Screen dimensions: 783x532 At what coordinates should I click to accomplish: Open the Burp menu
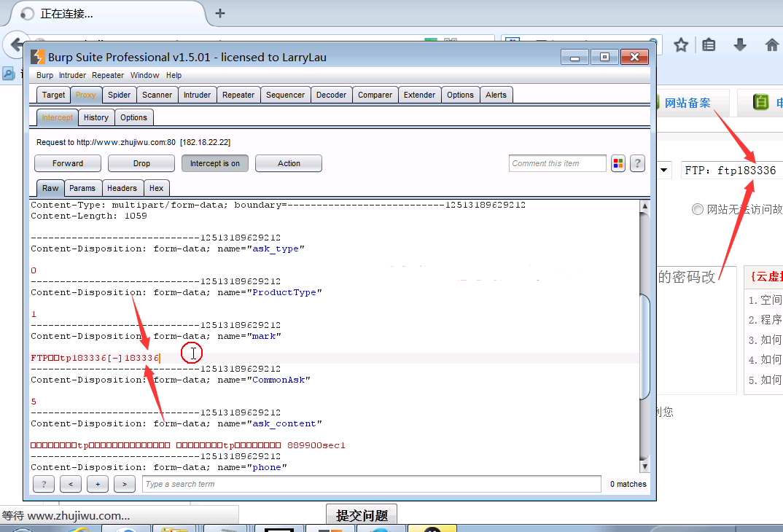(x=44, y=75)
